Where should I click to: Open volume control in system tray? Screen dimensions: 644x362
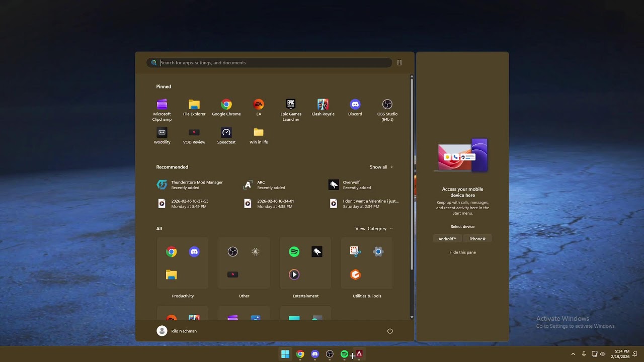(x=602, y=354)
